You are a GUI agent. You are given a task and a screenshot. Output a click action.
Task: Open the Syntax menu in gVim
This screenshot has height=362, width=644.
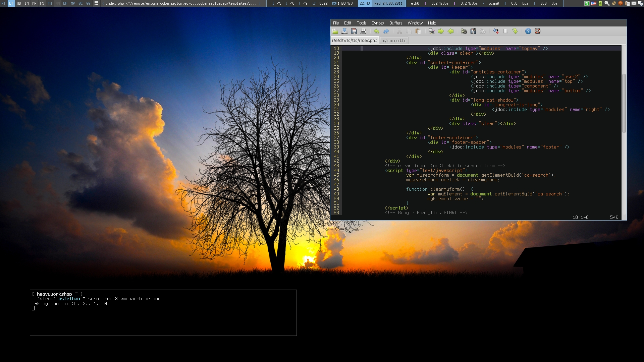pos(378,23)
